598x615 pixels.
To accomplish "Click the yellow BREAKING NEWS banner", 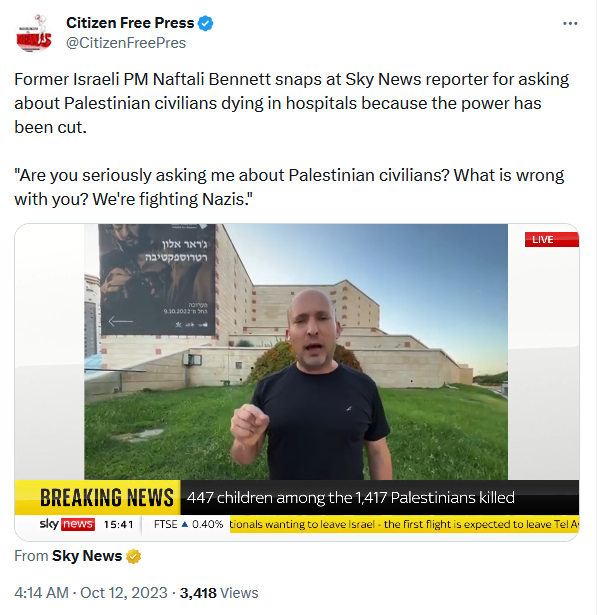I will 98,497.
